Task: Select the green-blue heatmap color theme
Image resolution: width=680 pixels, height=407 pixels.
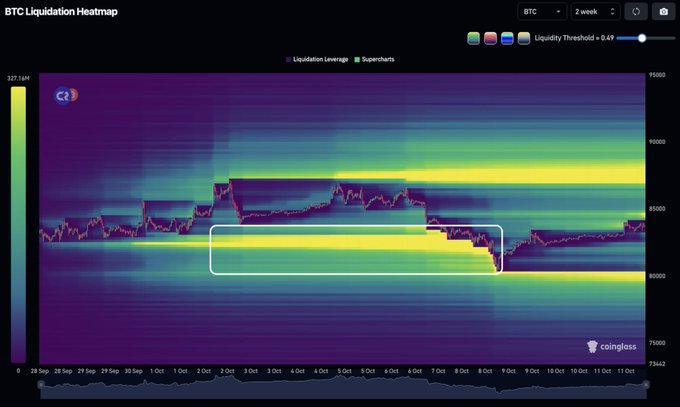Action: pyautogui.click(x=473, y=38)
